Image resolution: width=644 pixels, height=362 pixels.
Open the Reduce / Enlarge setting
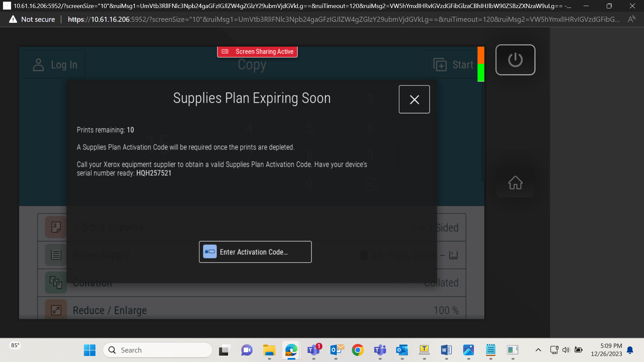[252, 310]
